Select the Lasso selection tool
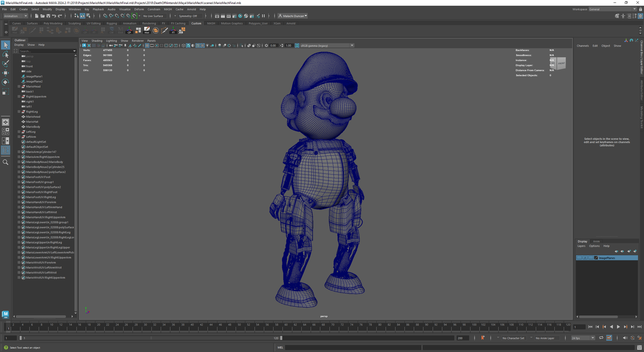The image size is (644, 352). (5, 54)
